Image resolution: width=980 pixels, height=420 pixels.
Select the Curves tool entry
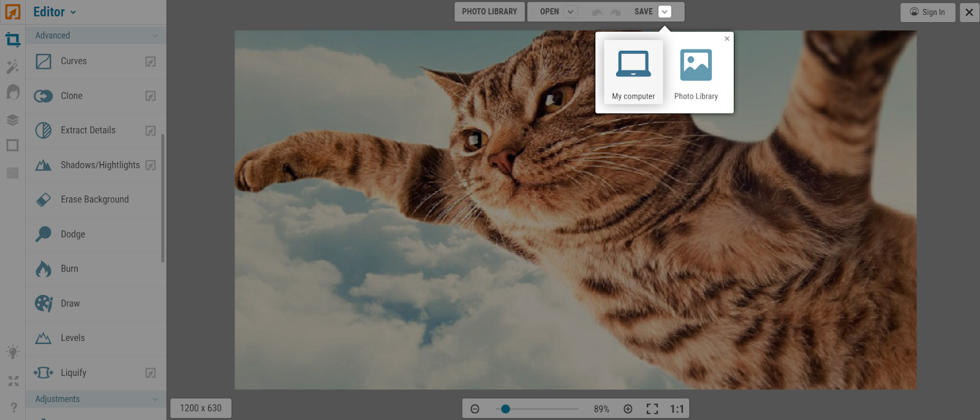(x=73, y=61)
